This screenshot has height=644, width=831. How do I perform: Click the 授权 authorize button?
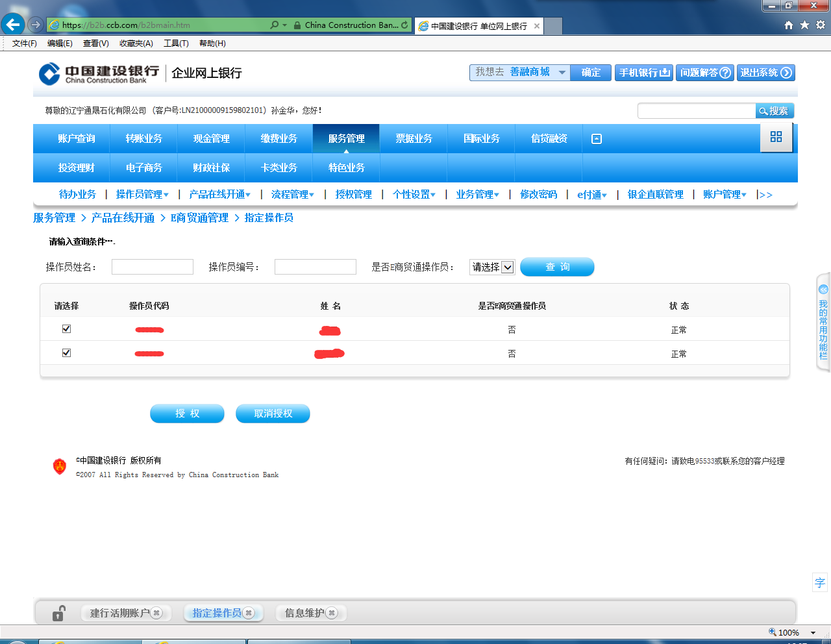click(x=187, y=414)
